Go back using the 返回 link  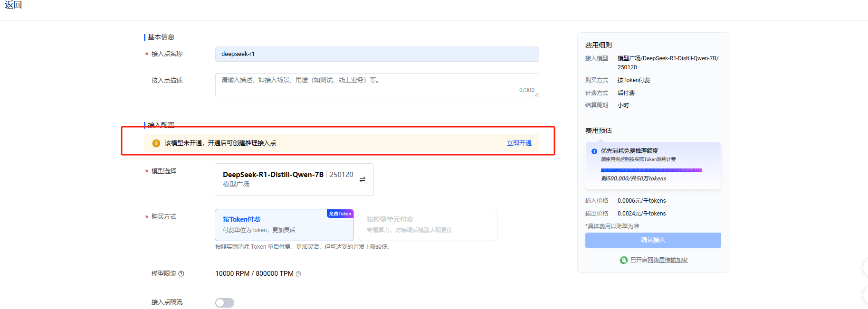pos(13,5)
